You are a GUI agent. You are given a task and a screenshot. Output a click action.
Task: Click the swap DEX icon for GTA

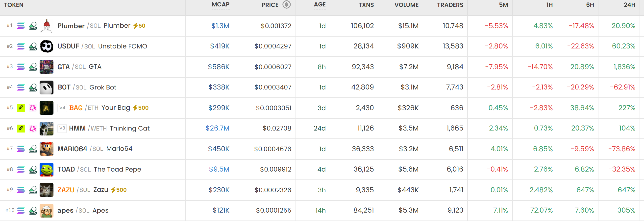(33, 67)
